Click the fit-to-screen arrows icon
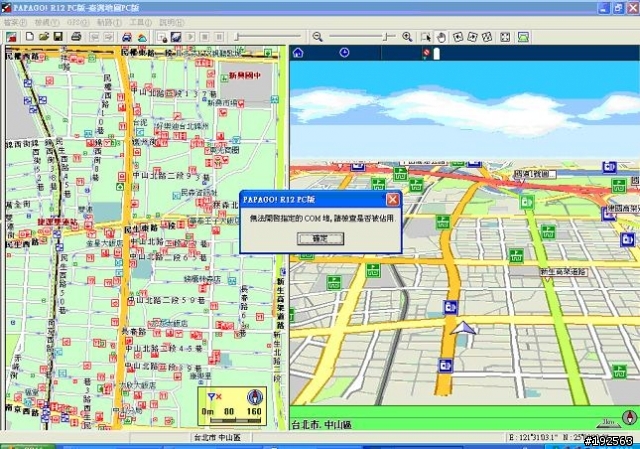The width and height of the screenshot is (640, 449). pos(505,37)
